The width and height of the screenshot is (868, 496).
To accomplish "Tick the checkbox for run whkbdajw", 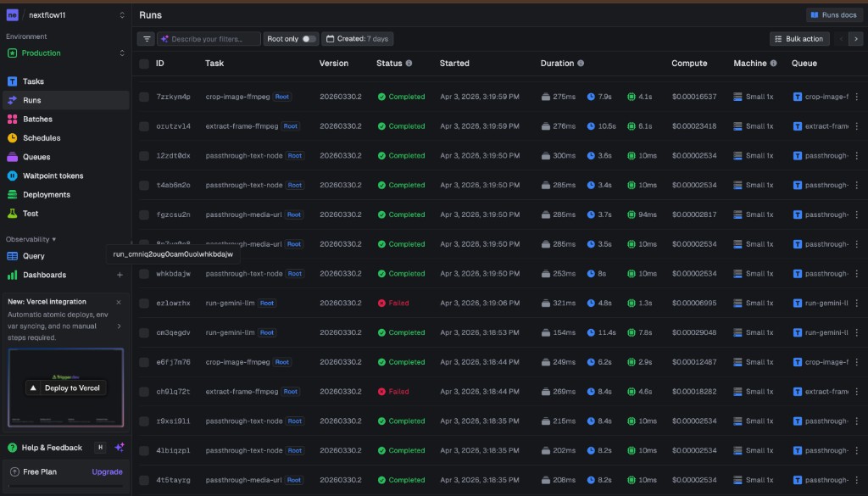I will click(x=144, y=274).
